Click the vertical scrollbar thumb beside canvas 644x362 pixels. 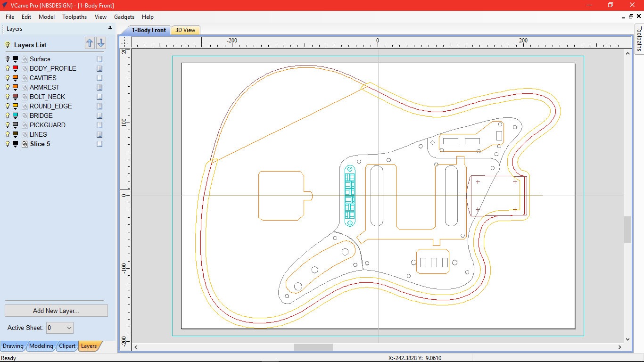coord(627,230)
